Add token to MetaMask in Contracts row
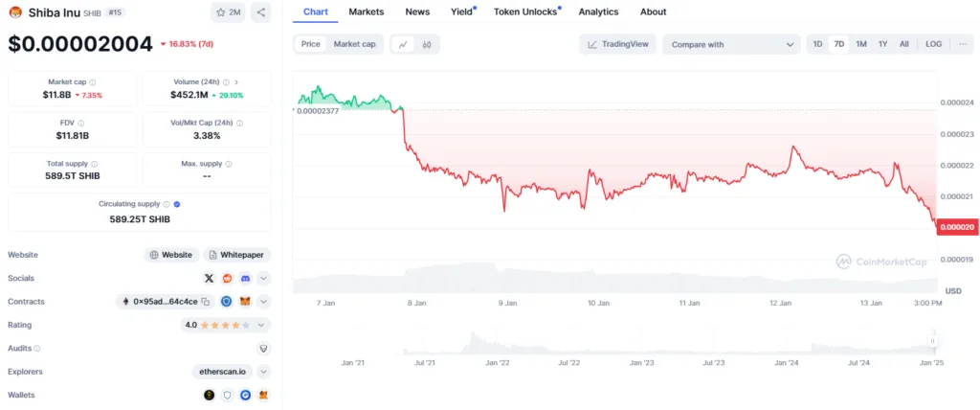 tap(246, 302)
